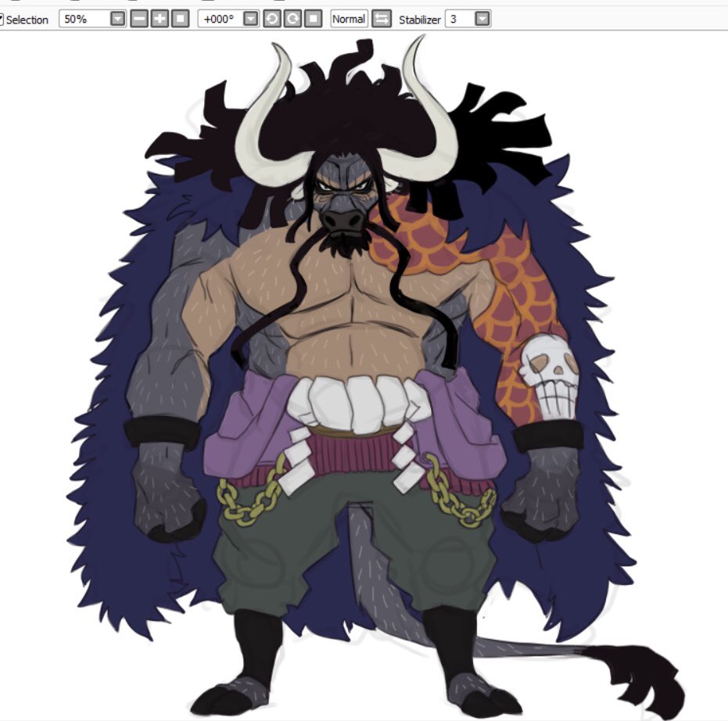Image resolution: width=728 pixels, height=721 pixels.
Task: Rotate the canvas counterclockwise
Action: [x=272, y=19]
